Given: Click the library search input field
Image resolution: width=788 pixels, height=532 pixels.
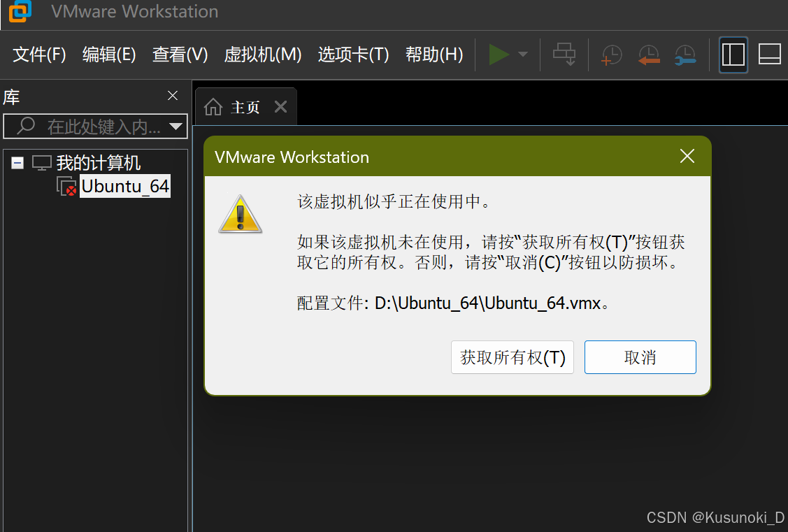Looking at the screenshot, I should tap(96, 126).
